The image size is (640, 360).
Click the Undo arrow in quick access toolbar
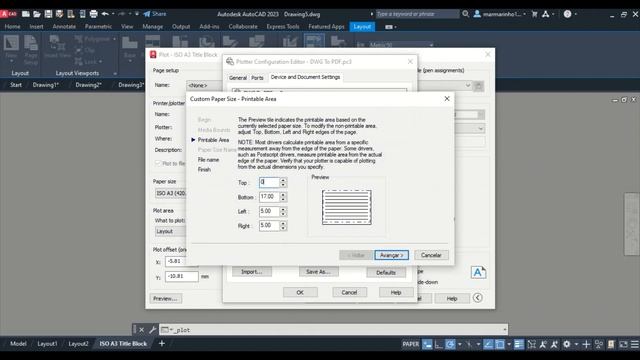[105, 14]
